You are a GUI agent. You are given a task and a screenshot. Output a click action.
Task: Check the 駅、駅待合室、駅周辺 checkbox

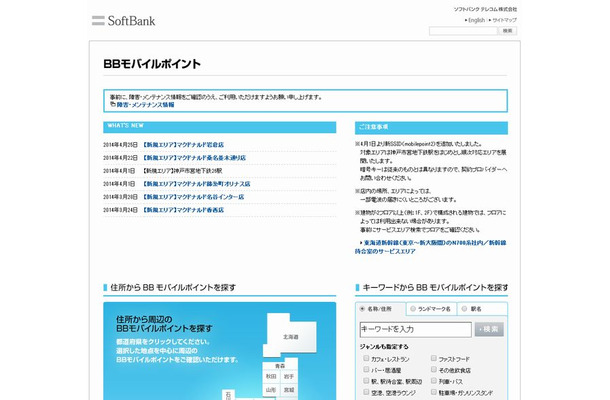[366, 381]
